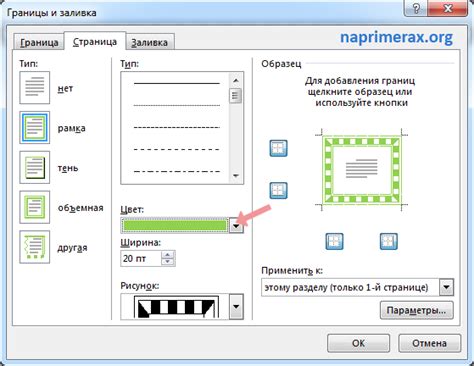Switch to the Страница tab
The width and height of the screenshot is (474, 366).
point(95,41)
